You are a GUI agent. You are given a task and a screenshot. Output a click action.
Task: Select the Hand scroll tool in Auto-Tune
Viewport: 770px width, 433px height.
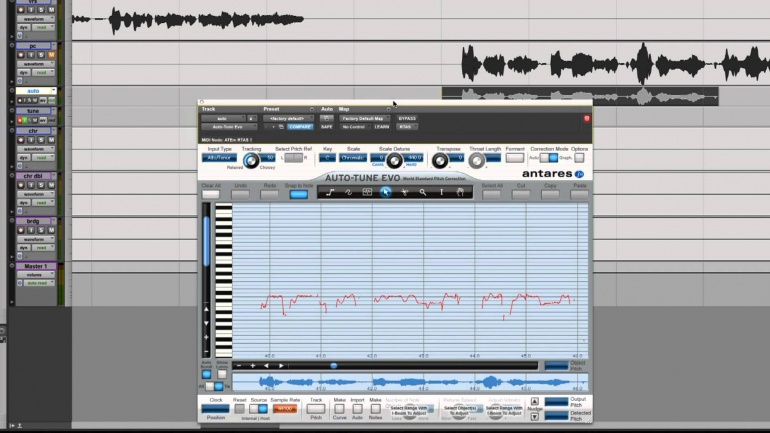click(460, 192)
